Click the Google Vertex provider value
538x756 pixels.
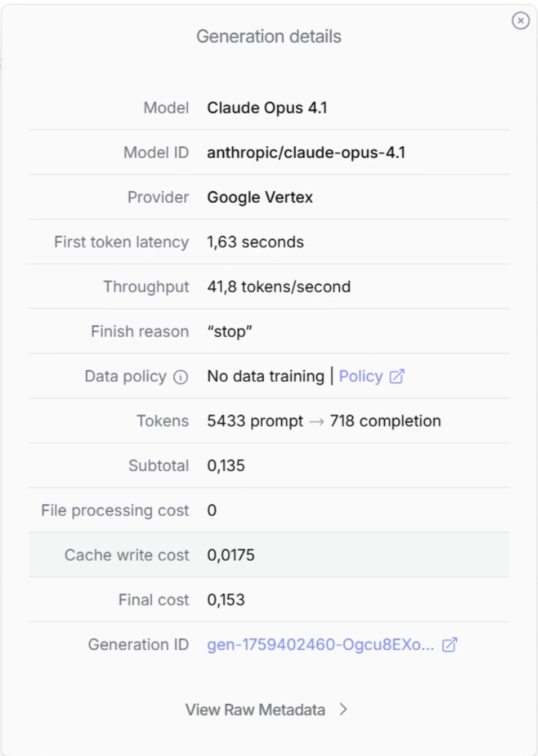tap(260, 198)
